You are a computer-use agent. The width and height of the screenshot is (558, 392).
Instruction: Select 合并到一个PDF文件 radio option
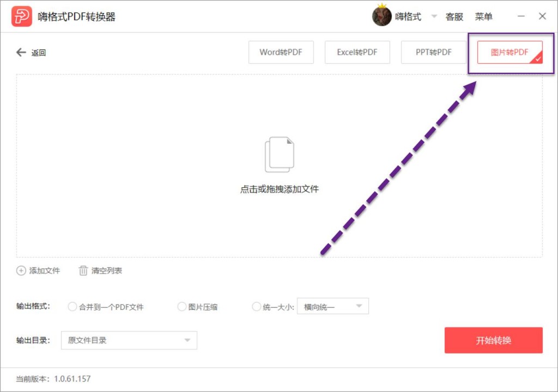pos(72,307)
